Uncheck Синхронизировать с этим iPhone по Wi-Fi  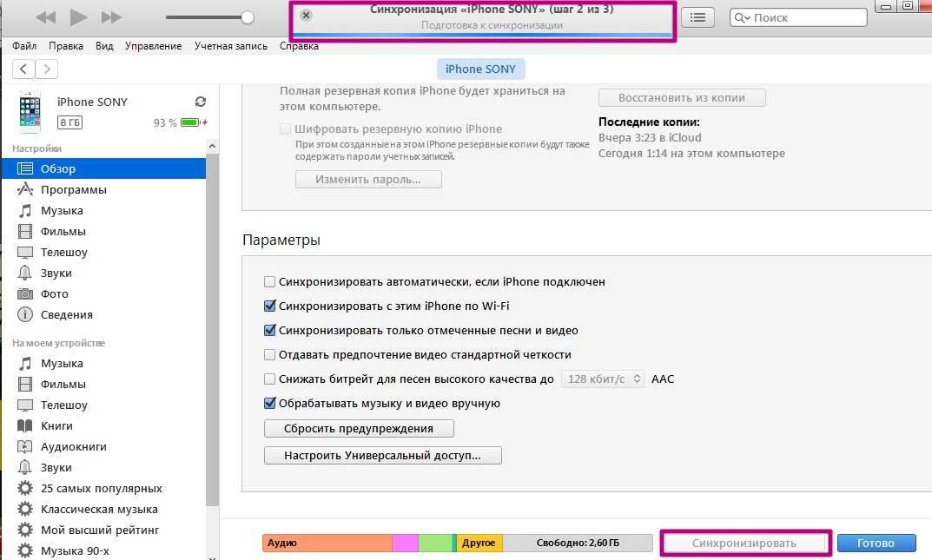pos(270,306)
